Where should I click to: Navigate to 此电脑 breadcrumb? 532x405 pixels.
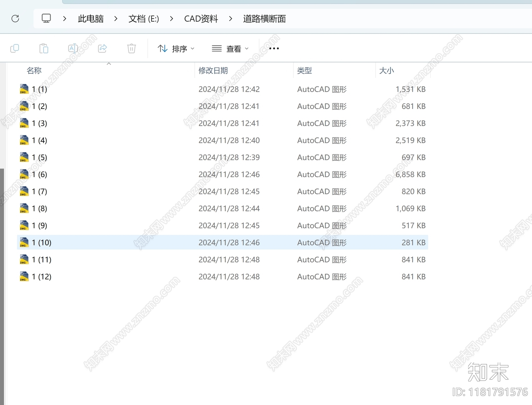(91, 19)
